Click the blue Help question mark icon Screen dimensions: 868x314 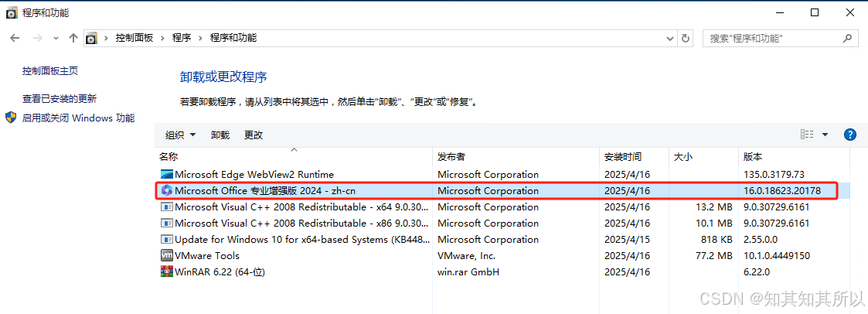pos(850,135)
